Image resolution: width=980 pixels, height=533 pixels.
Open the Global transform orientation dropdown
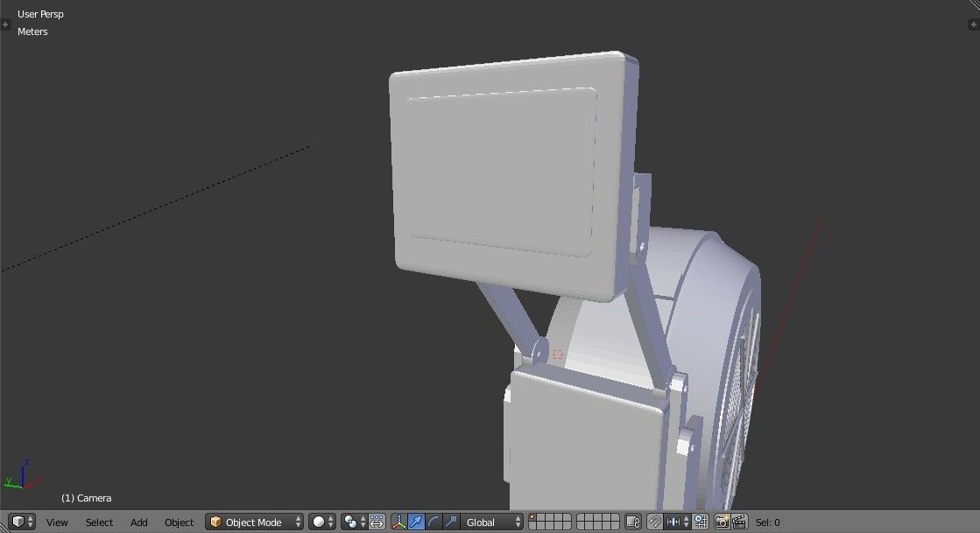coord(492,522)
